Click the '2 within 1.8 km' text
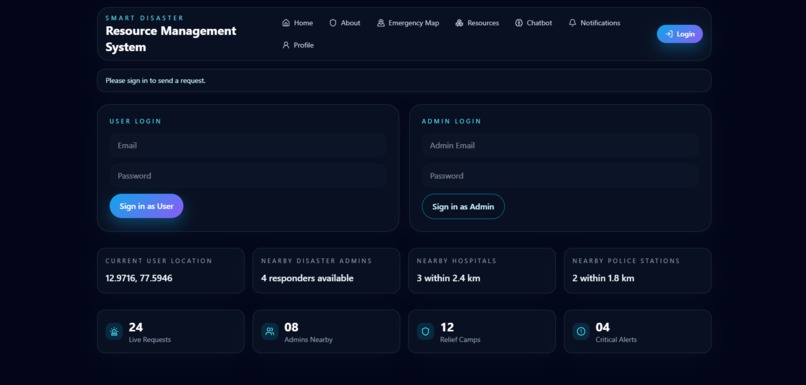 [603, 278]
